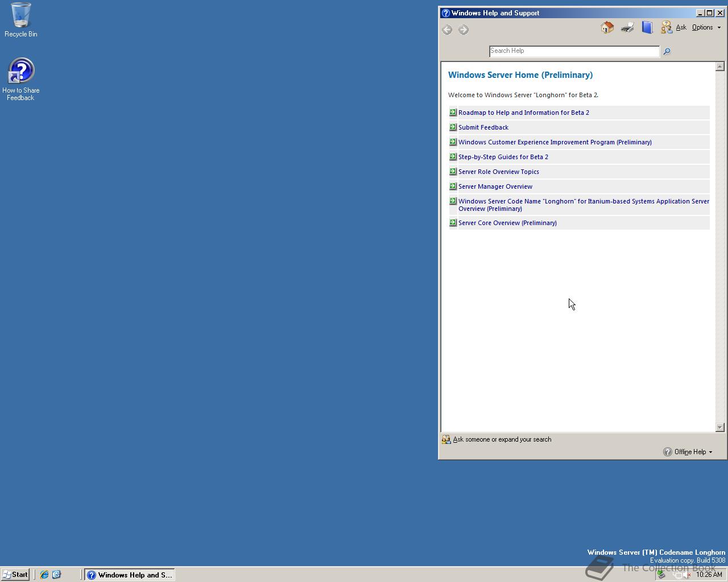Click the second Quick Launch icon
The image size is (728, 582).
point(56,575)
